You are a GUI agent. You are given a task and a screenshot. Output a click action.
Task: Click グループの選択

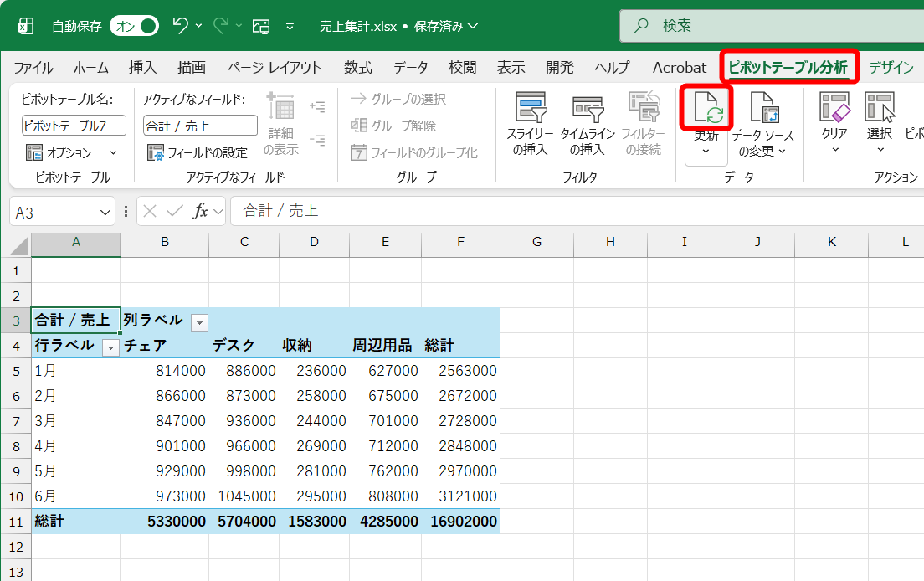[x=398, y=99]
